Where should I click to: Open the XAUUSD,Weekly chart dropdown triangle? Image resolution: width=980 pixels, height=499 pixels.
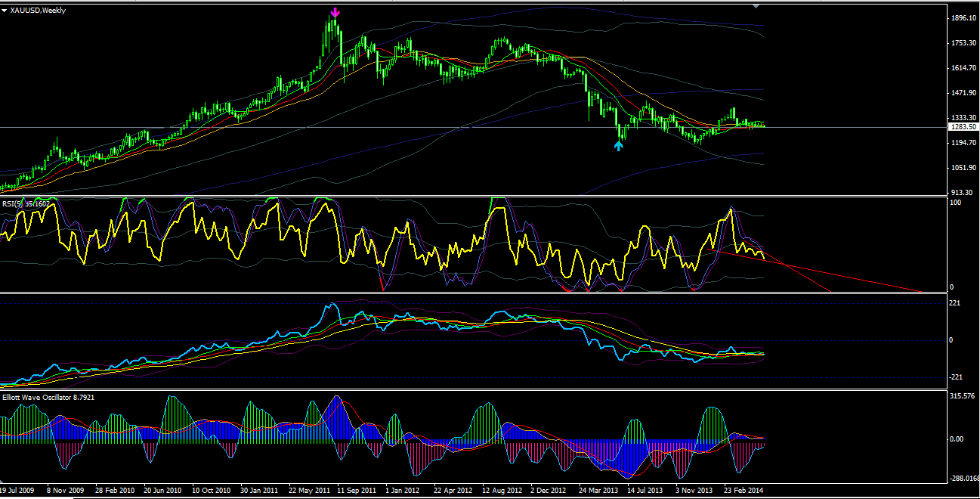click(5, 11)
